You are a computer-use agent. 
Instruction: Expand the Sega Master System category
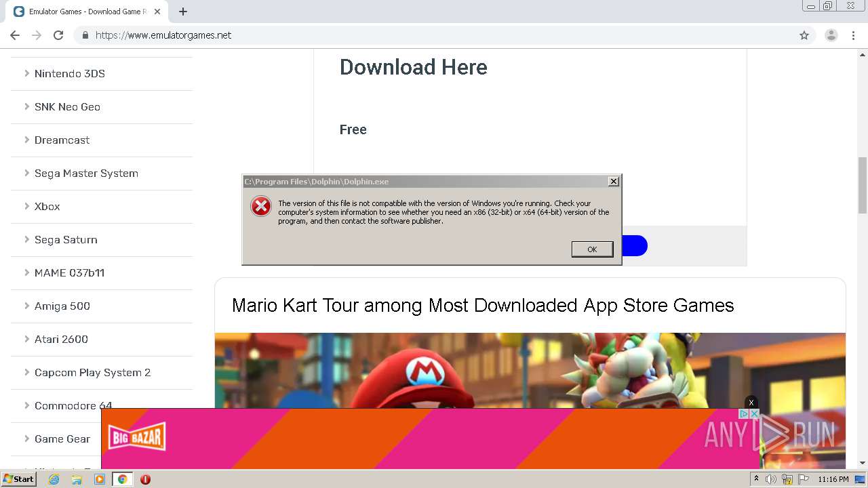[x=86, y=174]
